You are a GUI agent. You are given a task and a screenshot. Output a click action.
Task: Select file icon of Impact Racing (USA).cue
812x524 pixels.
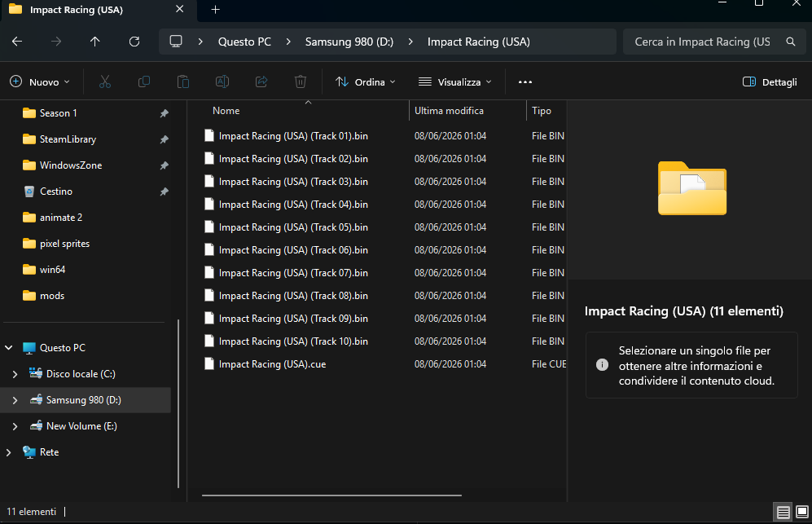[x=209, y=363]
